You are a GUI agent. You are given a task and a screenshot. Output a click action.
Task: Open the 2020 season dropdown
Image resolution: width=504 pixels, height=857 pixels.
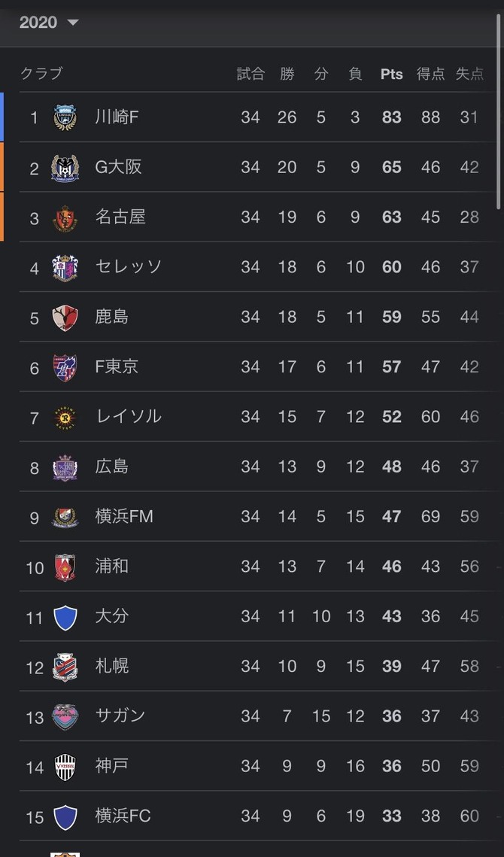(x=49, y=23)
